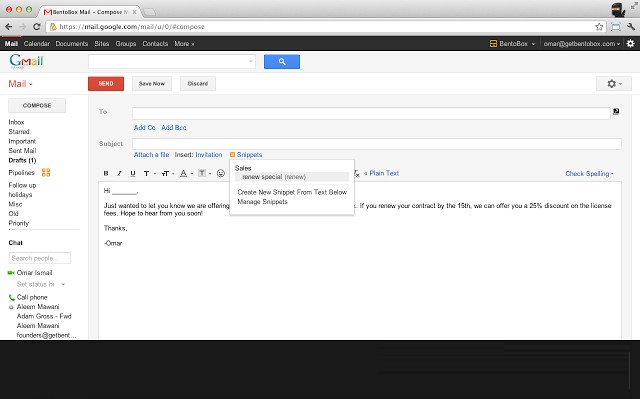This screenshot has height=399, width=640.
Task: Toggle Italic formatting in toolbar
Action: [119, 173]
